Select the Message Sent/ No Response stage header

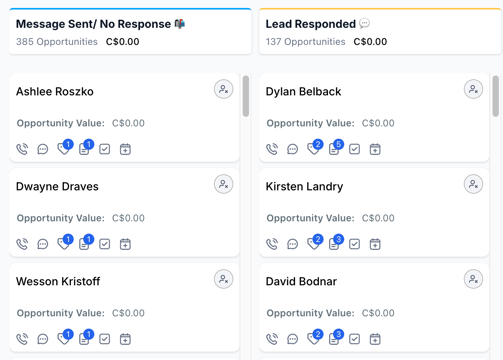pos(130,31)
